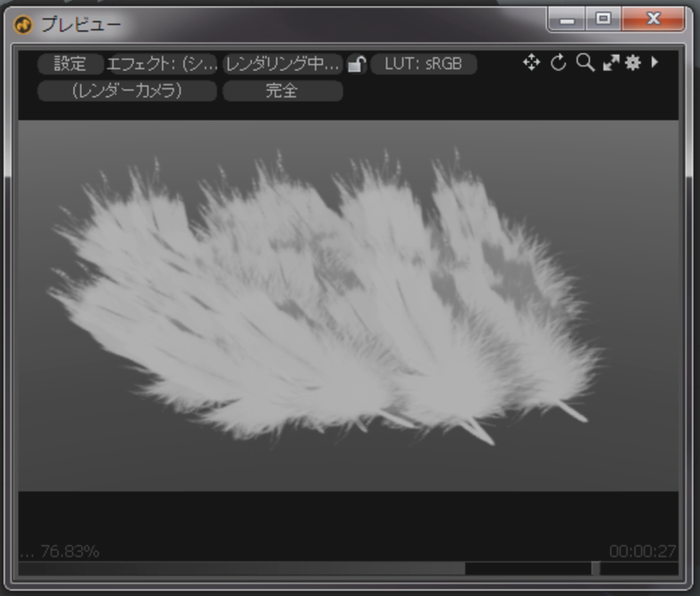Click the render progress bar

(304, 568)
